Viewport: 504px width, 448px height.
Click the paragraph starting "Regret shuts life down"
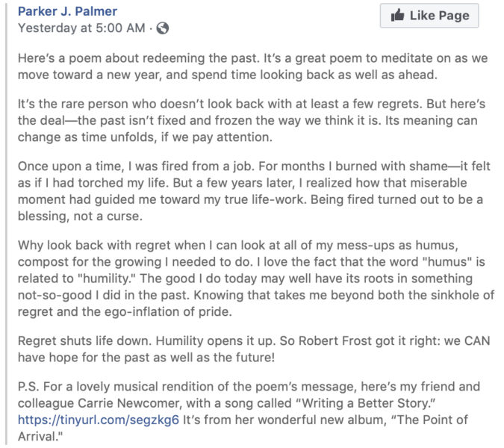pos(254,349)
